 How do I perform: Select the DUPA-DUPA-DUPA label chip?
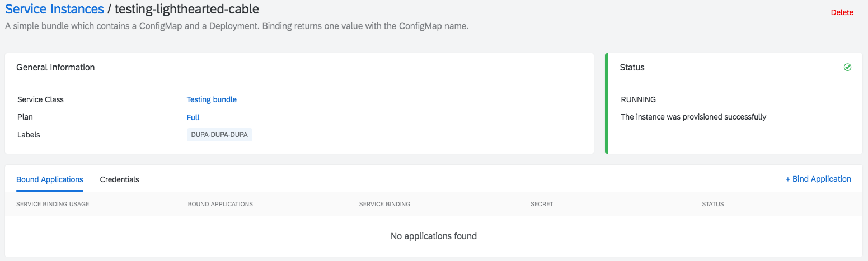point(219,135)
